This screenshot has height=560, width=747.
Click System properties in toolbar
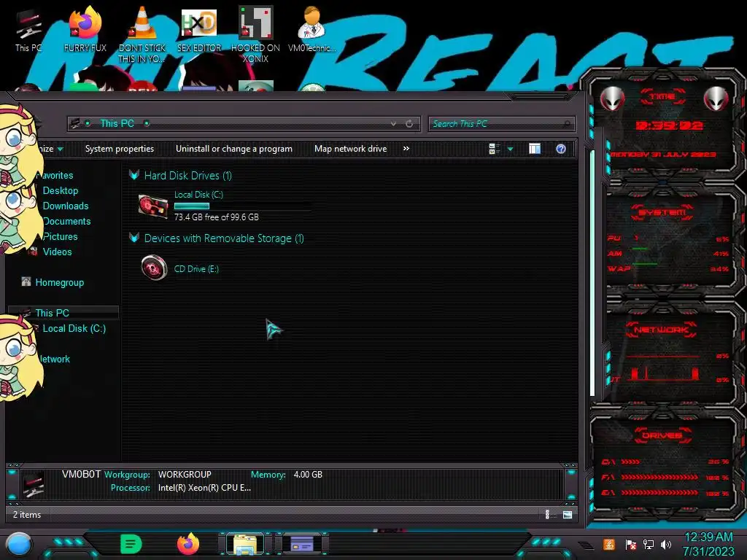coord(120,149)
